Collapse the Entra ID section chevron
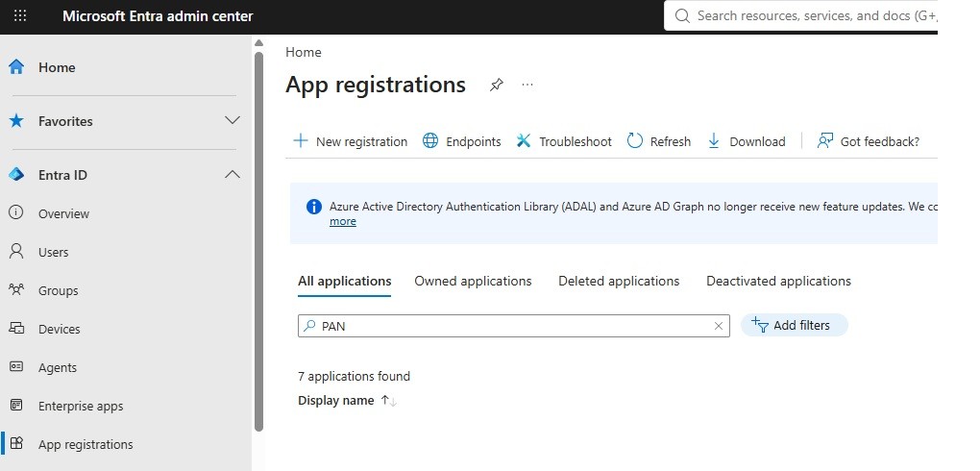Viewport: 980px width, 471px height. tap(232, 175)
